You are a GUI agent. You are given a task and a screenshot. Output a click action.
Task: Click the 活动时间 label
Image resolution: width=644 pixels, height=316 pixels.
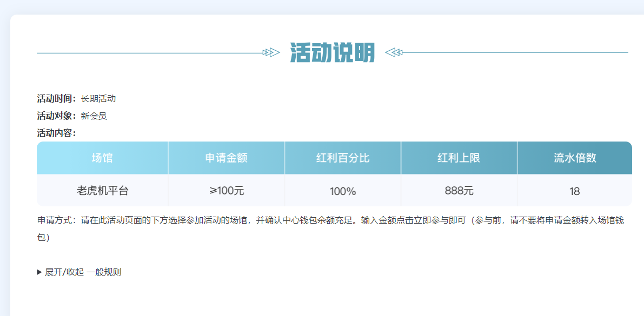(56, 99)
